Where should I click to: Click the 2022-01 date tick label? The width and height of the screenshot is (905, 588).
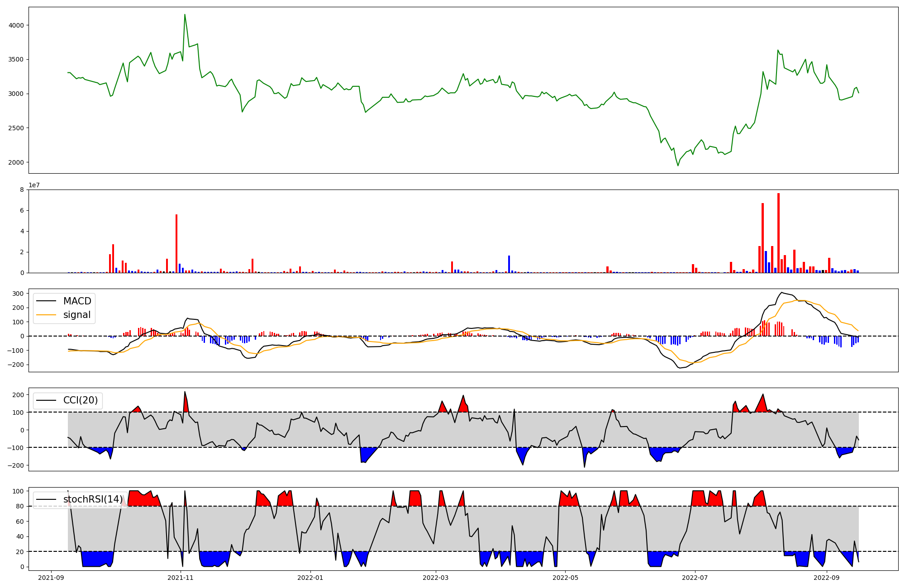[310, 578]
